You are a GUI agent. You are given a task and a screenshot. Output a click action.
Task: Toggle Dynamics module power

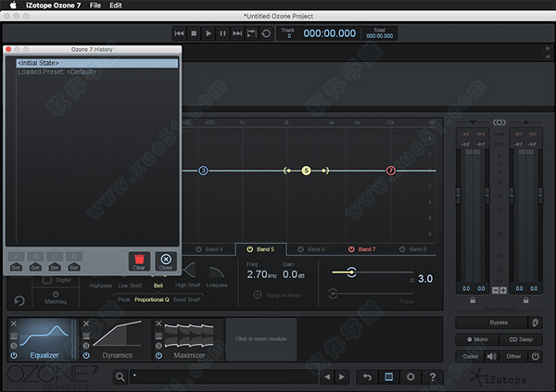[86, 355]
